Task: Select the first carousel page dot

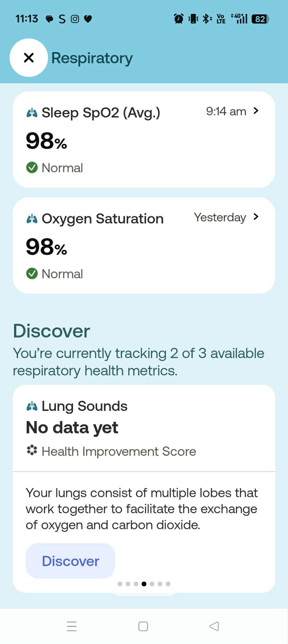Action: pyautogui.click(x=120, y=584)
